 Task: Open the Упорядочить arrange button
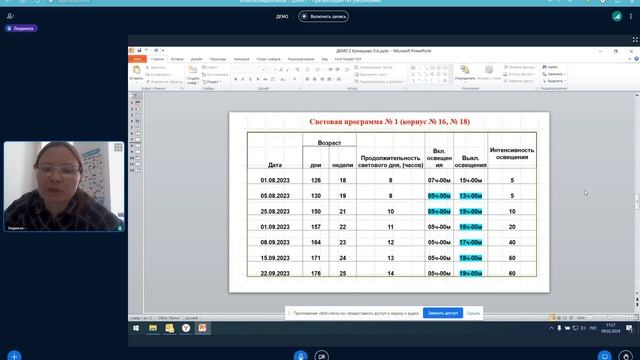click(464, 73)
